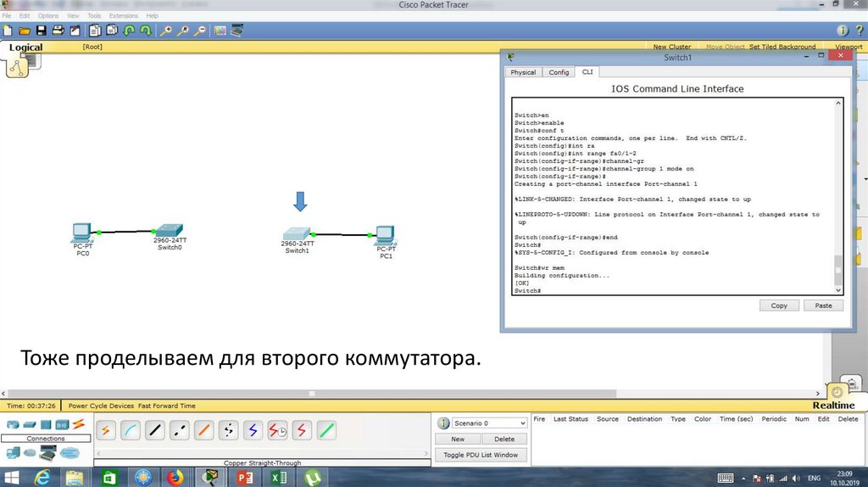Create a new file via toolbar icon

[8, 31]
